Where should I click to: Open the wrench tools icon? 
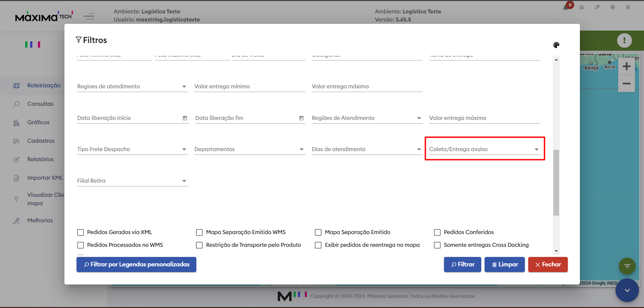(597, 7)
